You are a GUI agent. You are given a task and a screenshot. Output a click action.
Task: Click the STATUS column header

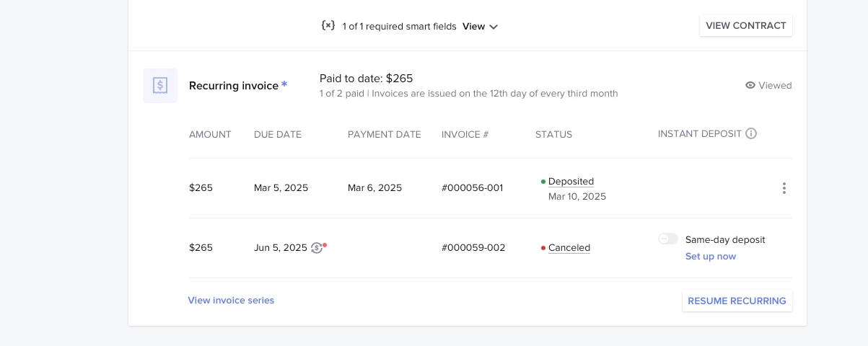(553, 134)
